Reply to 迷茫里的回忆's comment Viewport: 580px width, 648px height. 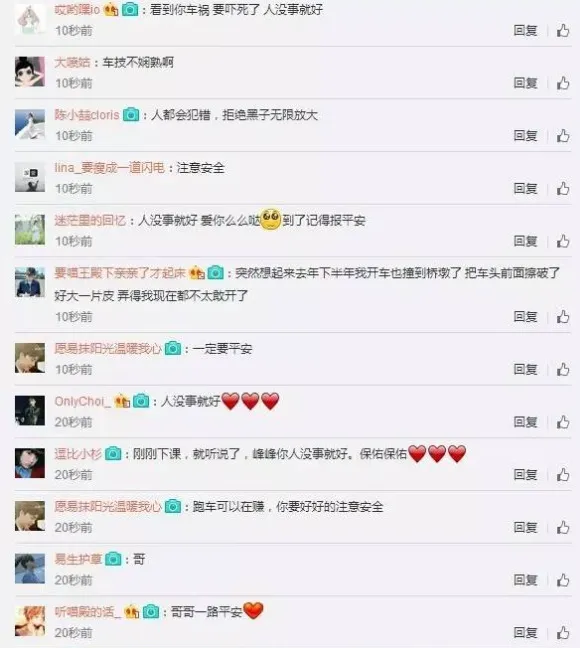525,241
